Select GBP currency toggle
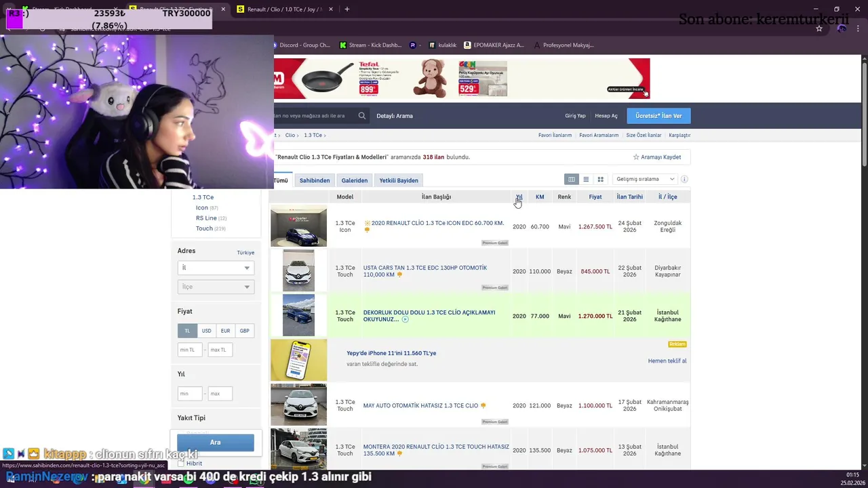 tap(244, 331)
